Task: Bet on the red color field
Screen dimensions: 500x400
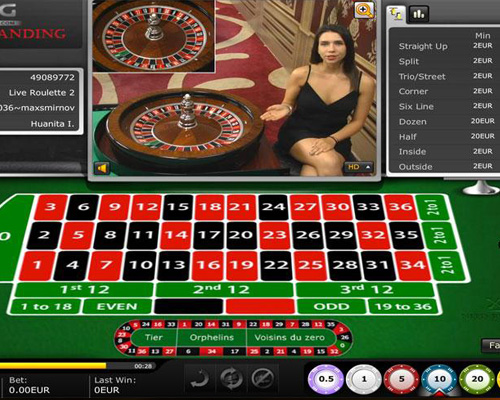Action: [x=260, y=306]
